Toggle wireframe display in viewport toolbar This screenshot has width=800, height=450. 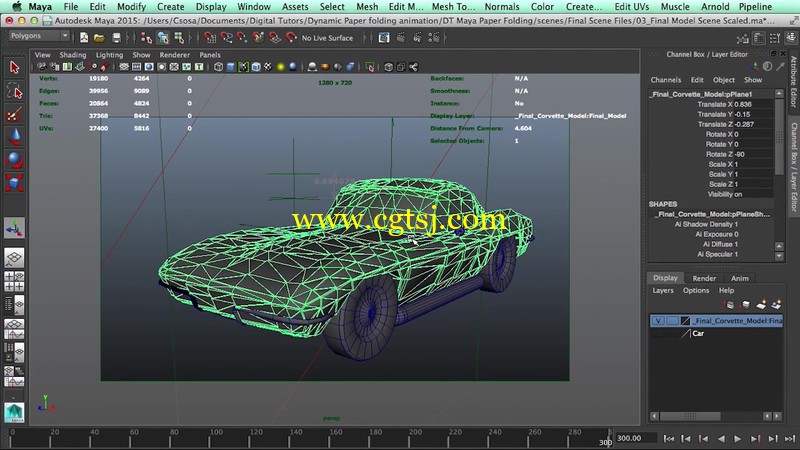pyautogui.click(x=218, y=67)
